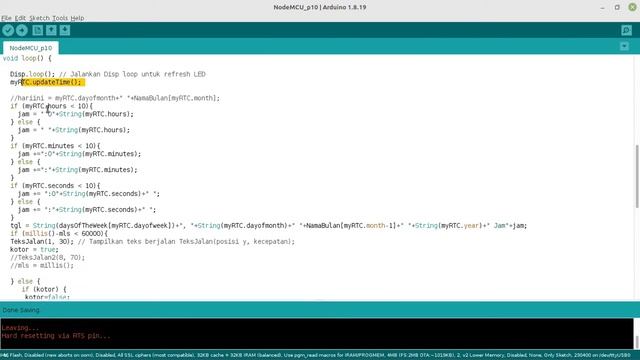The image size is (640, 360).
Task: Click the jam +=":0"+String(myRTC.minutes) line
Action: pos(79,154)
